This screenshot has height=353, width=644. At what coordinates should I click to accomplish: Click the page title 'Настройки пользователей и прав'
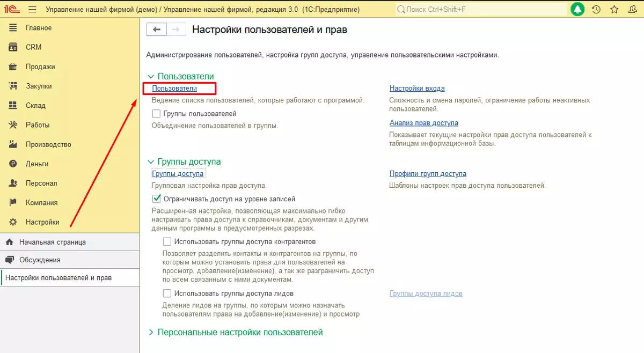tap(269, 30)
